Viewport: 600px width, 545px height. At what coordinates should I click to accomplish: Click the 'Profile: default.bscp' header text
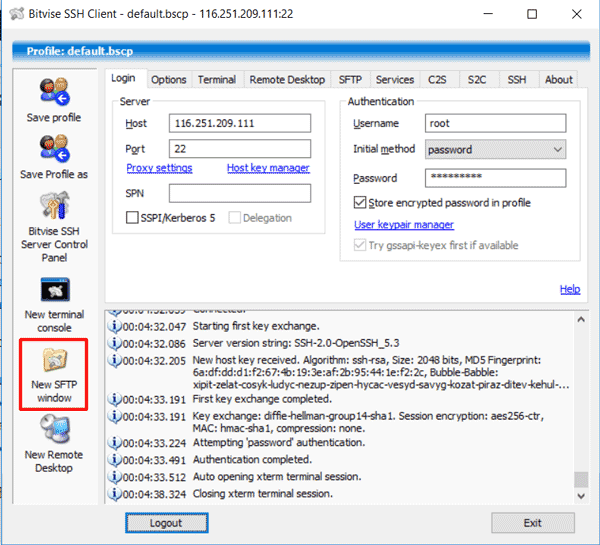(80, 51)
